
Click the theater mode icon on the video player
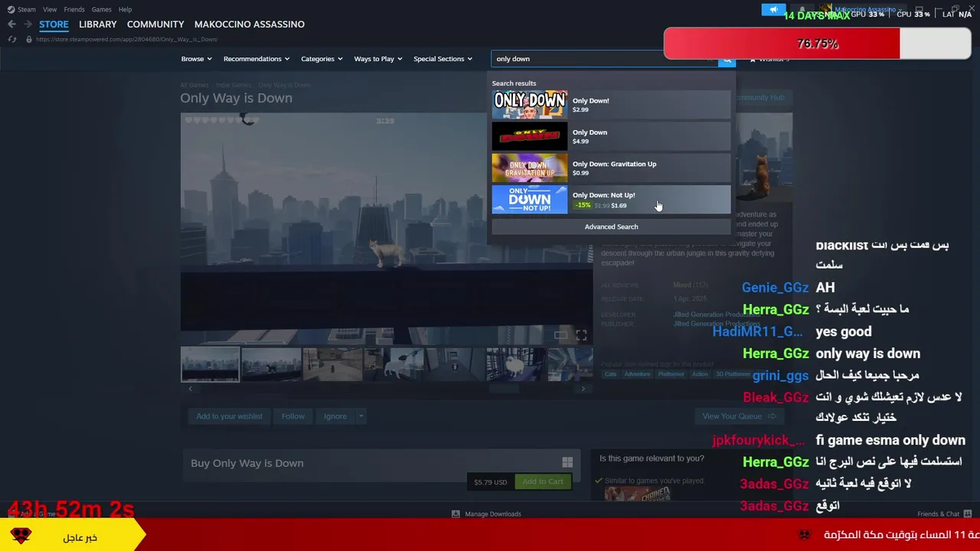(x=560, y=335)
